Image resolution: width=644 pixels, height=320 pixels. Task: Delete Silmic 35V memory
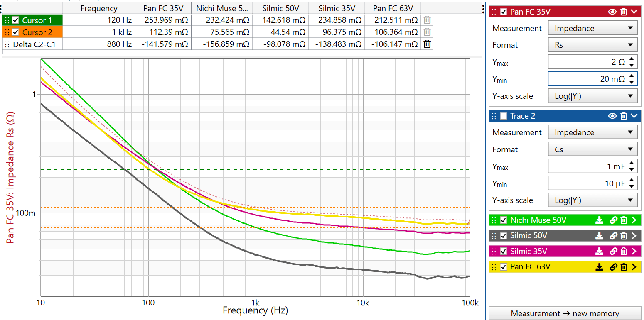(624, 251)
